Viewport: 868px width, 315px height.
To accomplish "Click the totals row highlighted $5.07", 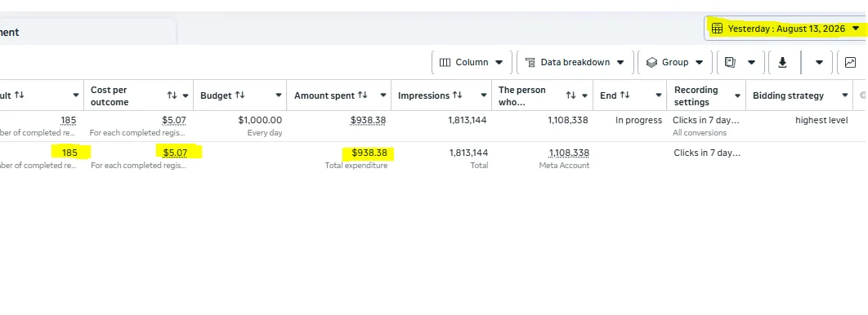I will [175, 153].
